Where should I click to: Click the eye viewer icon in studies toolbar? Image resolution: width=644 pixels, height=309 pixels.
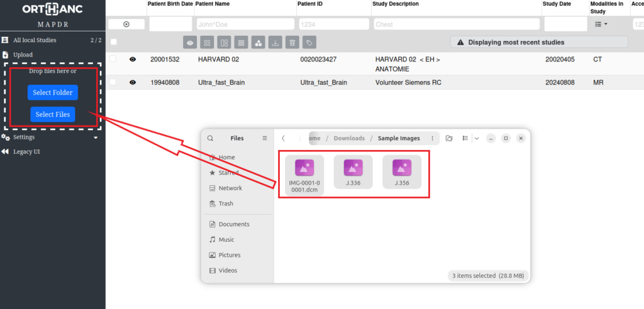coord(190,43)
